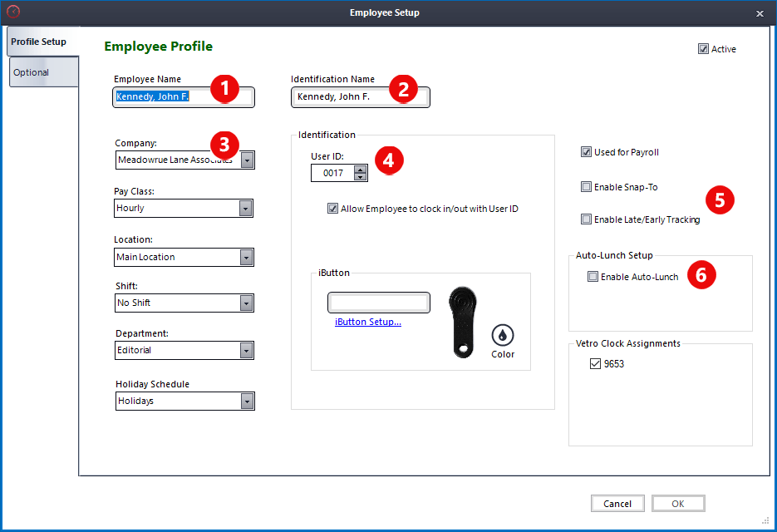The height and width of the screenshot is (532, 777).
Task: Enable Snap-To
Action: (586, 186)
